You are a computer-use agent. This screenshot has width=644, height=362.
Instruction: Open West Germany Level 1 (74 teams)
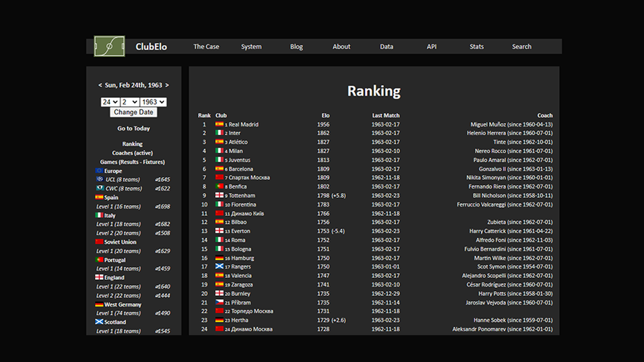pos(118,313)
